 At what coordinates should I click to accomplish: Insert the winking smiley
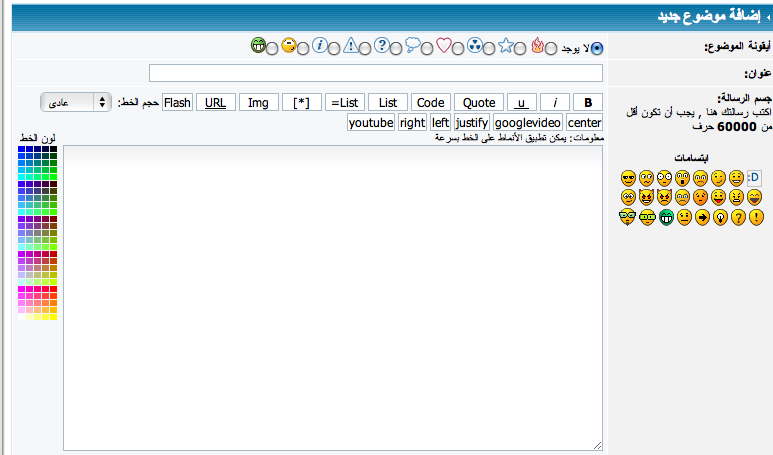point(718,178)
